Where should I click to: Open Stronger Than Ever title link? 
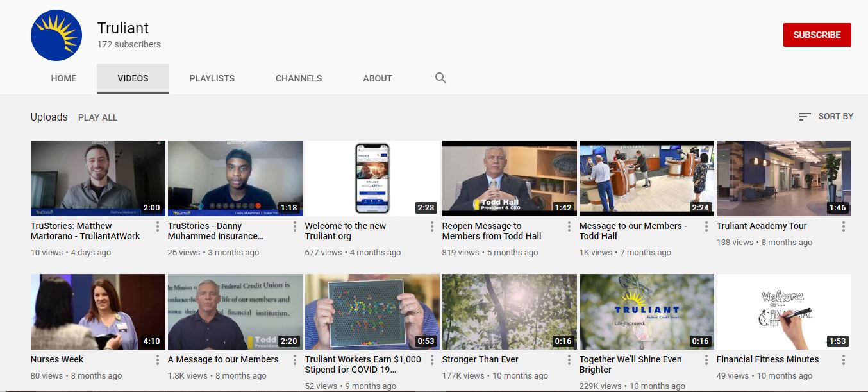(x=480, y=359)
